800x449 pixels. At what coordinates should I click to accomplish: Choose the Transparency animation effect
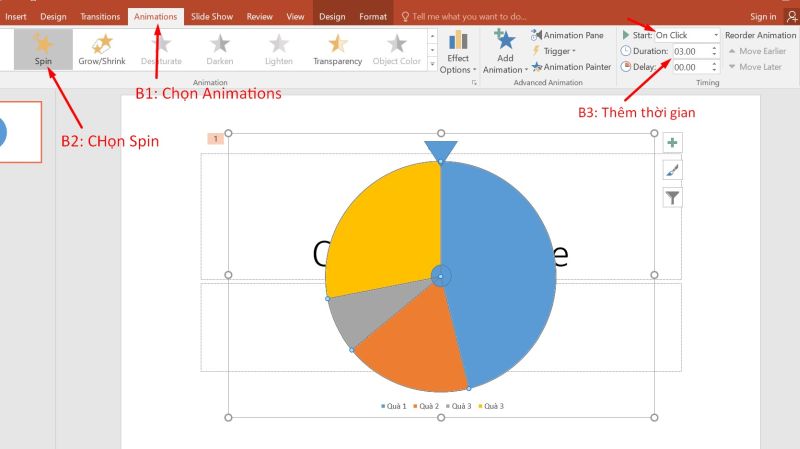point(337,49)
